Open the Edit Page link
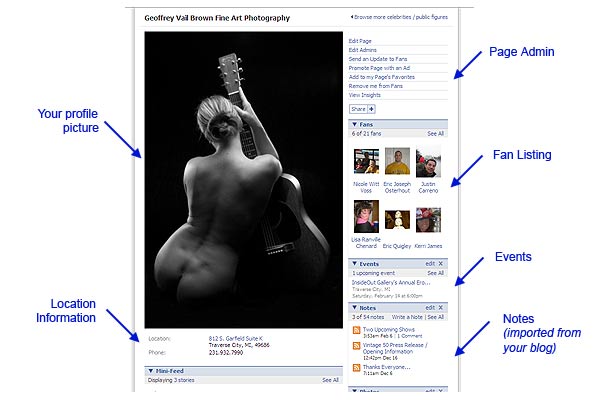The image size is (600, 400). (360, 41)
